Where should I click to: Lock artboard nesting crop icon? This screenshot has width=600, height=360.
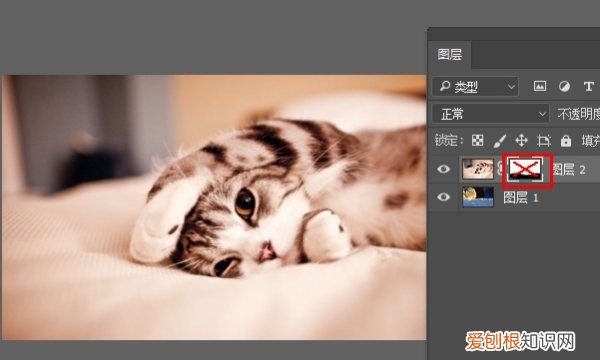point(543,141)
